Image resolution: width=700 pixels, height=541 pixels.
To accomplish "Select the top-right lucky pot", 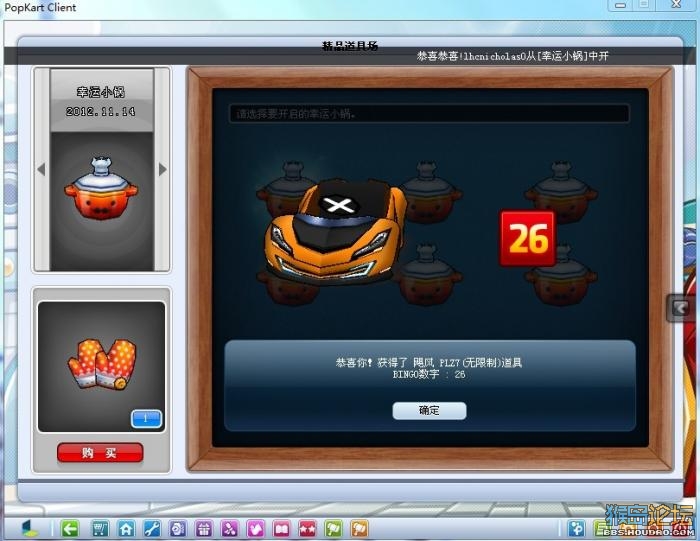I will click(561, 191).
